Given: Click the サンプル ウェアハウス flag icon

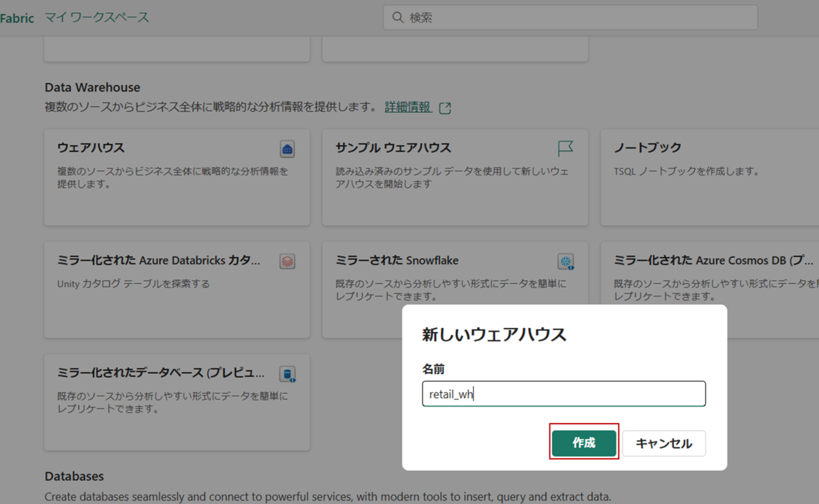Looking at the screenshot, I should pyautogui.click(x=565, y=148).
